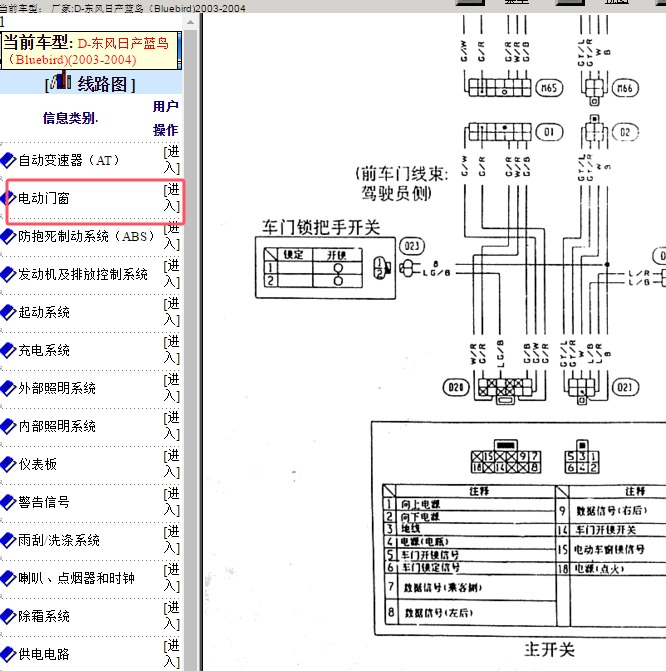This screenshot has width=666, height=671.
Task: Click the diamond icon beside 警告信号
Action: coord(8,502)
